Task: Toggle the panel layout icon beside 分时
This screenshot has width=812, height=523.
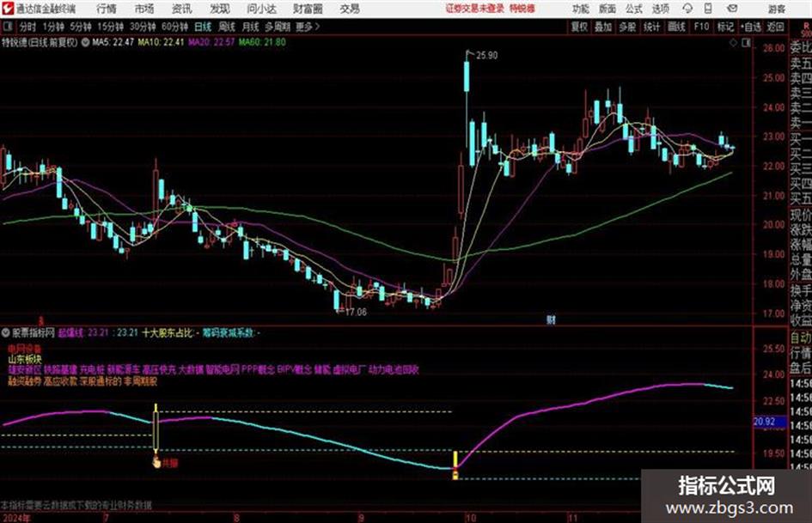Action: coord(8,27)
